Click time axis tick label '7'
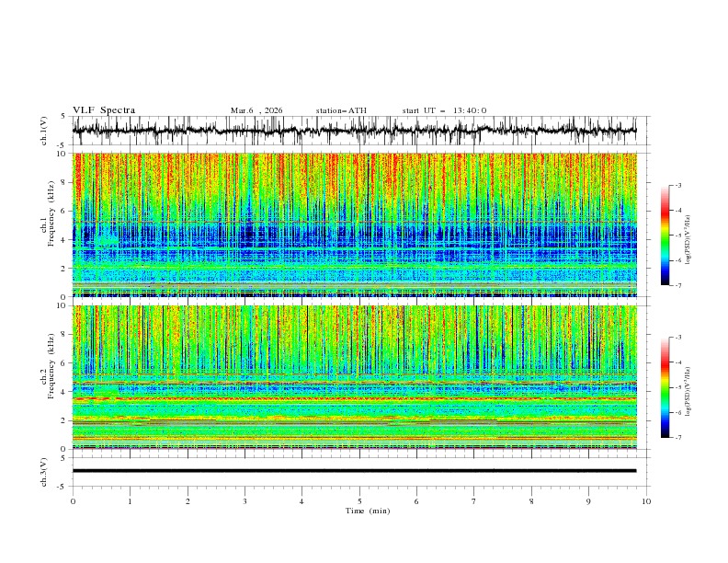 (474, 501)
